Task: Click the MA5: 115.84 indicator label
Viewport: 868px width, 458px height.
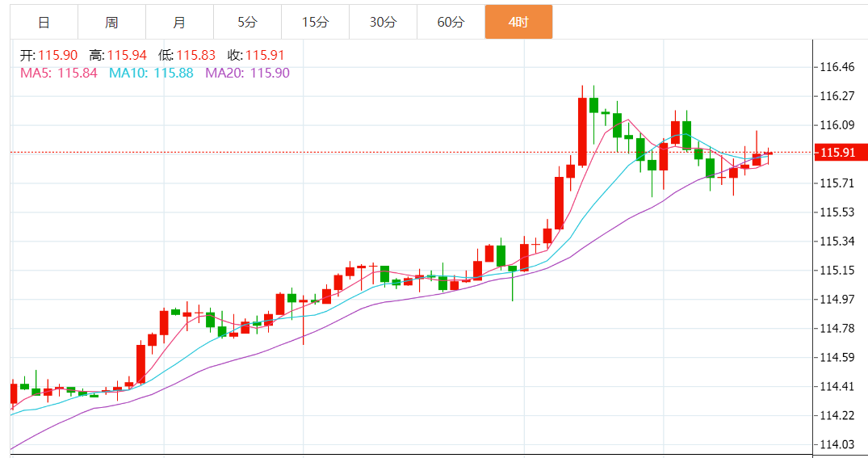Action: coord(59,73)
